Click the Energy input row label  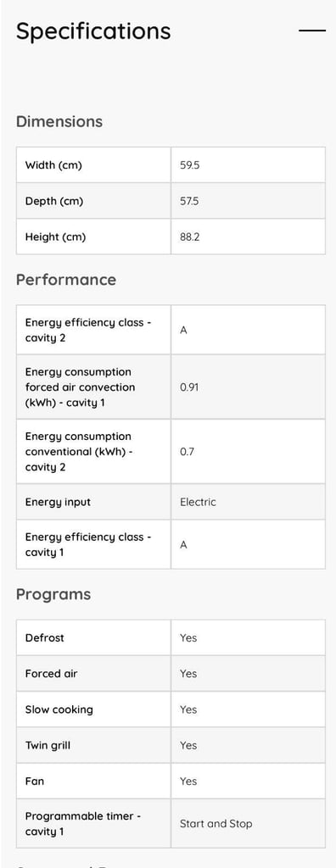click(x=58, y=502)
